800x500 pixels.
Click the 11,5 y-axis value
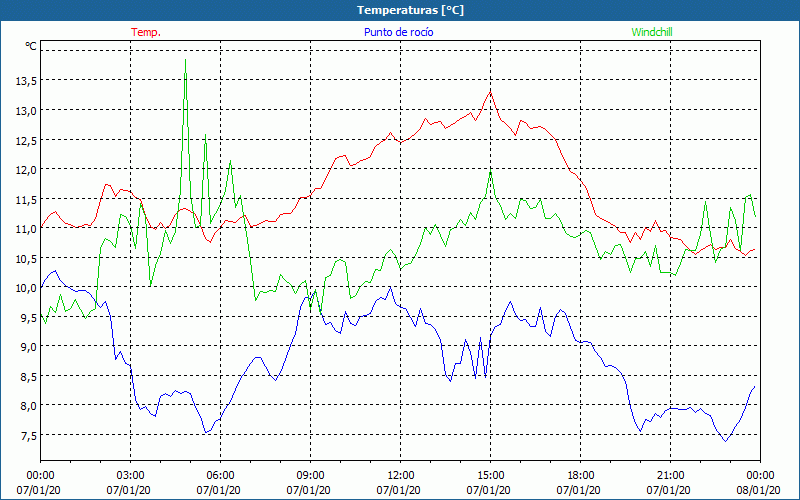click(x=26, y=199)
